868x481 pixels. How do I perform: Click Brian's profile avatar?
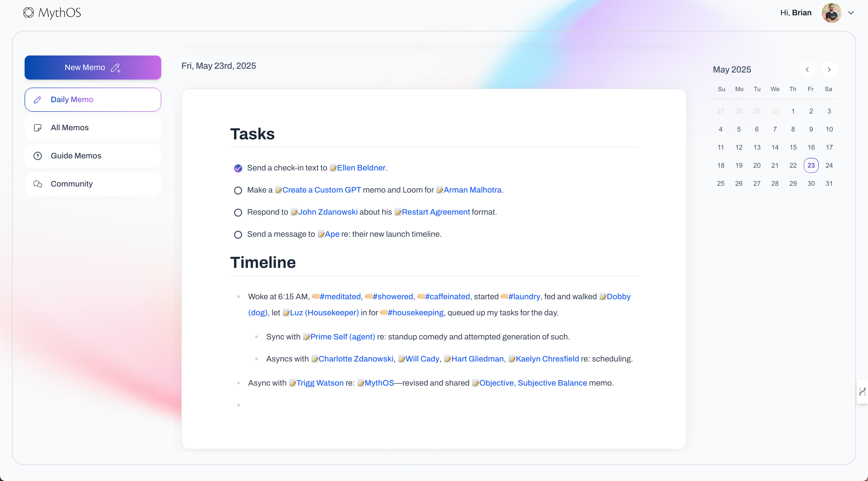[x=831, y=13]
